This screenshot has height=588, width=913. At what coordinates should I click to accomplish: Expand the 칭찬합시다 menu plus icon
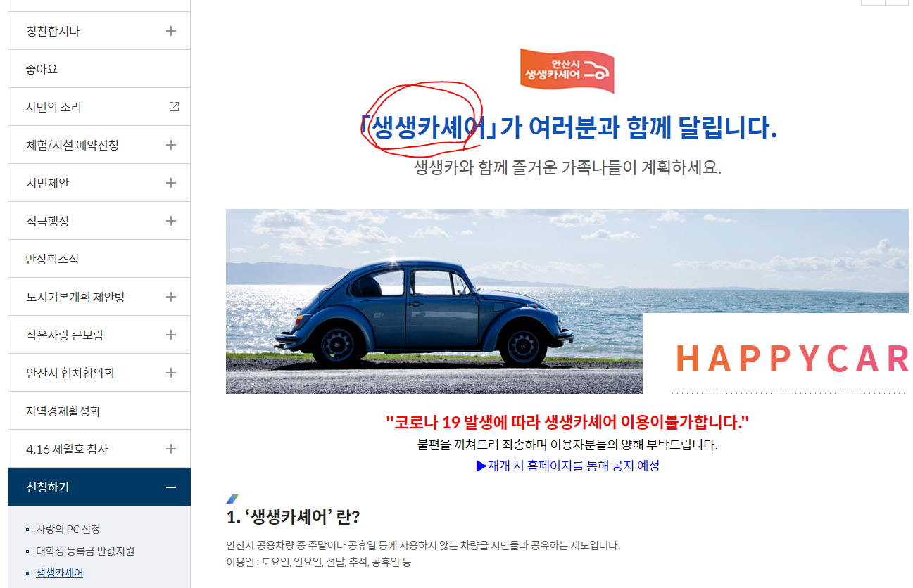170,31
